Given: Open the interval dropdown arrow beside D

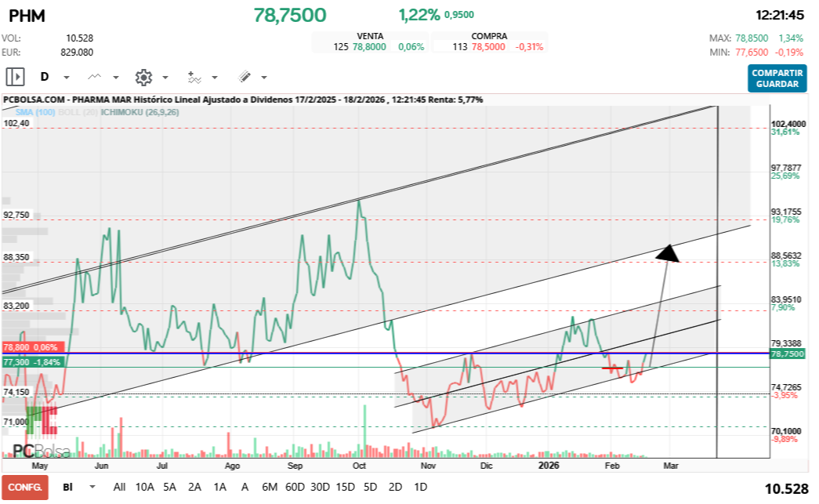Looking at the screenshot, I should tap(67, 78).
